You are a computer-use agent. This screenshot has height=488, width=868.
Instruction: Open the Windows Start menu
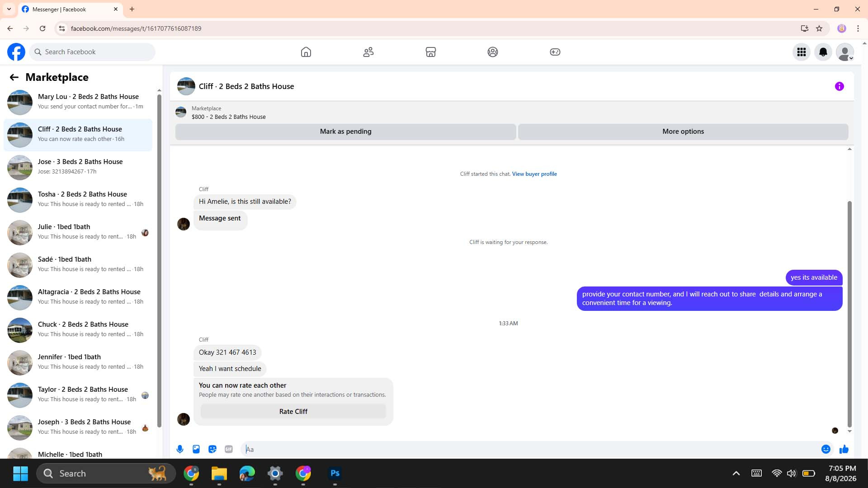click(x=21, y=474)
